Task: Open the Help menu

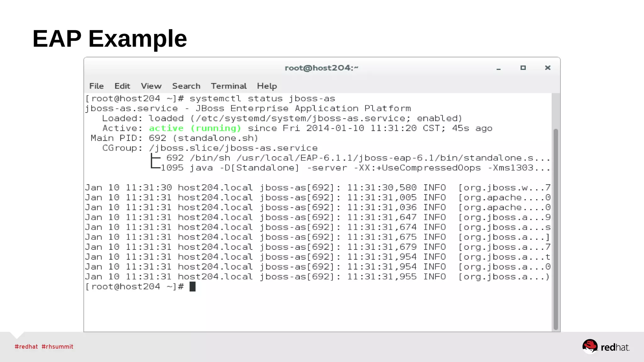Action: [267, 86]
